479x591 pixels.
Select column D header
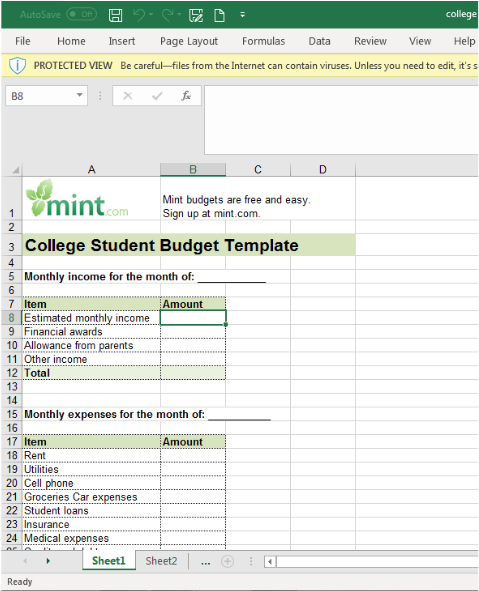point(323,170)
